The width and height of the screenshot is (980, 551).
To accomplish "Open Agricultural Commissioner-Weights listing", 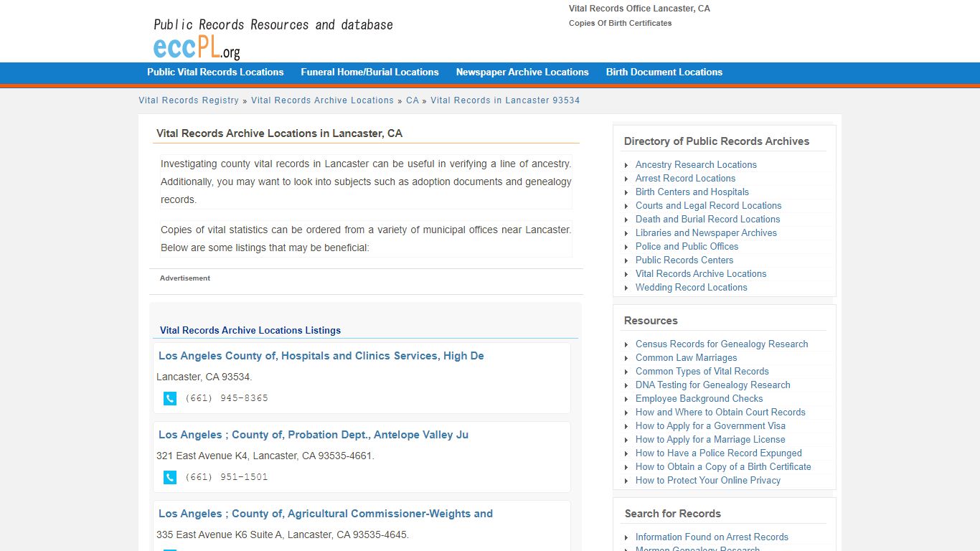I will pyautogui.click(x=326, y=514).
